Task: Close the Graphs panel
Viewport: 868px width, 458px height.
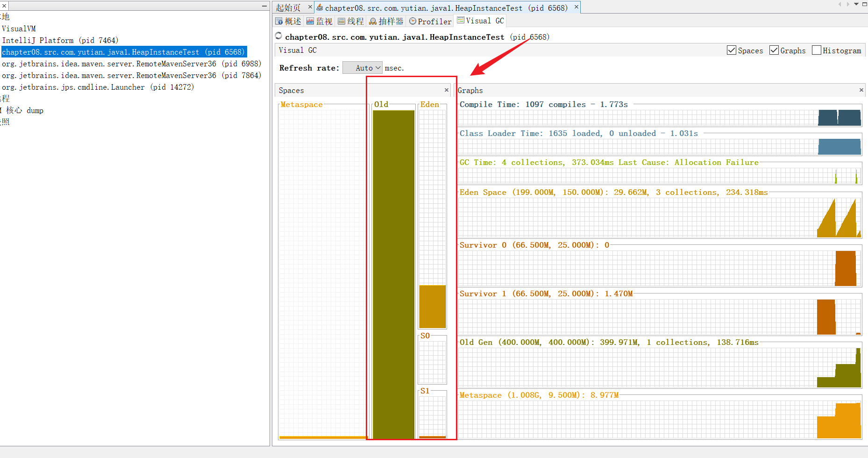Action: click(x=861, y=90)
